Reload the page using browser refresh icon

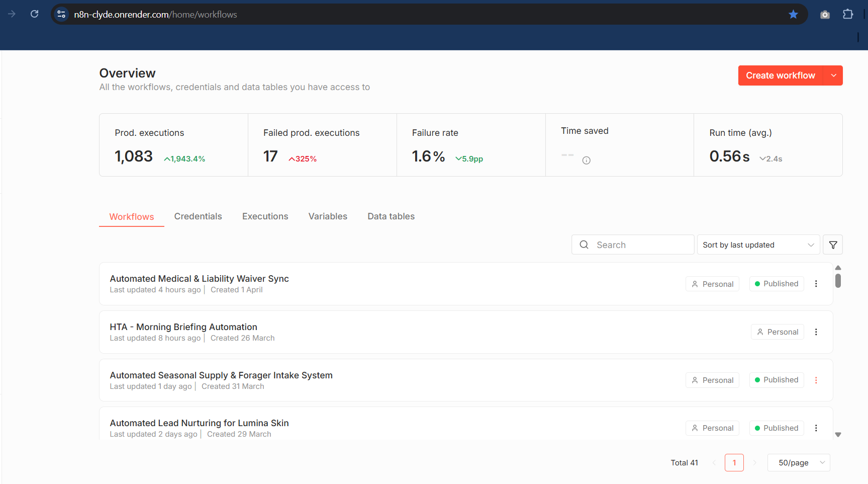tap(34, 14)
